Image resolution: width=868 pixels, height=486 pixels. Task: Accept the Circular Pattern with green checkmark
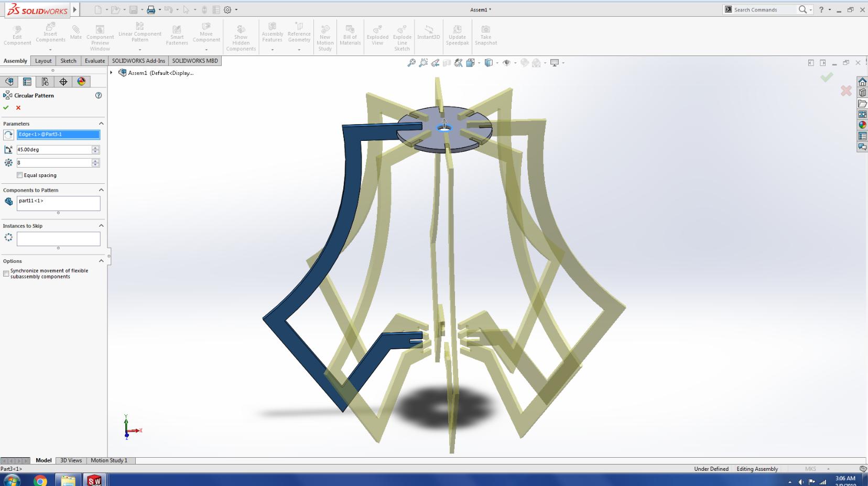click(6, 107)
